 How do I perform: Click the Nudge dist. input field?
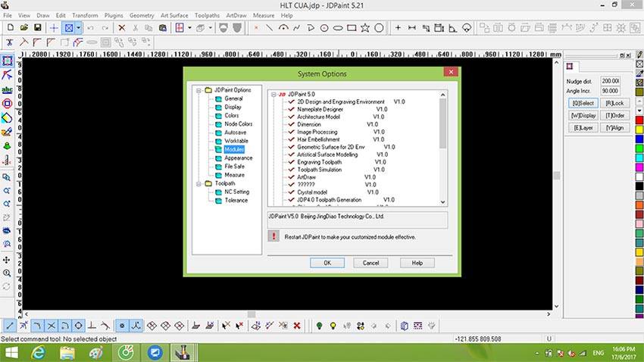click(611, 81)
